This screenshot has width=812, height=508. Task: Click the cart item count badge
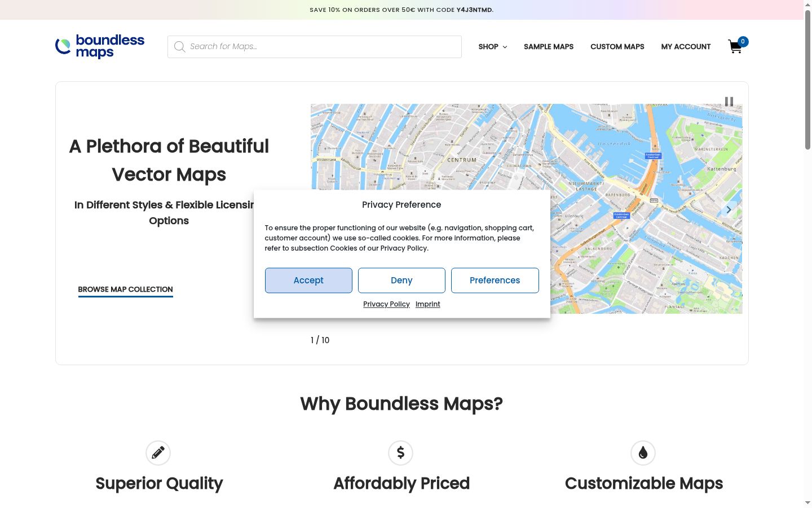coord(743,41)
